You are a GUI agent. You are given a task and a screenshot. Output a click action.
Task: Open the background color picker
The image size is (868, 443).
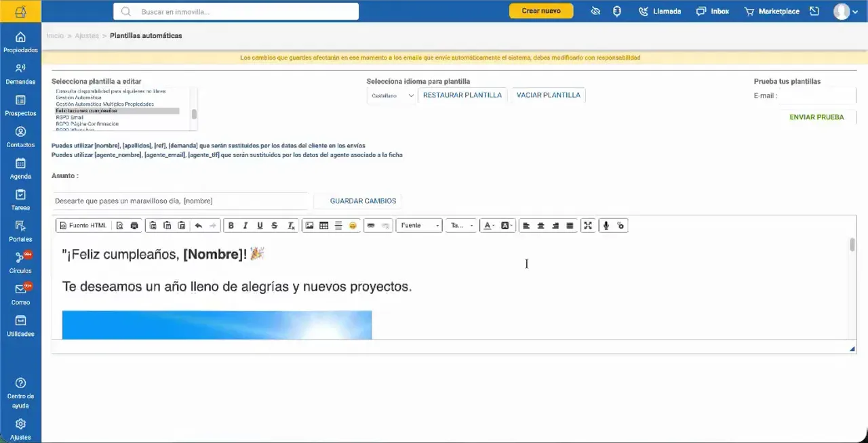[x=507, y=226]
